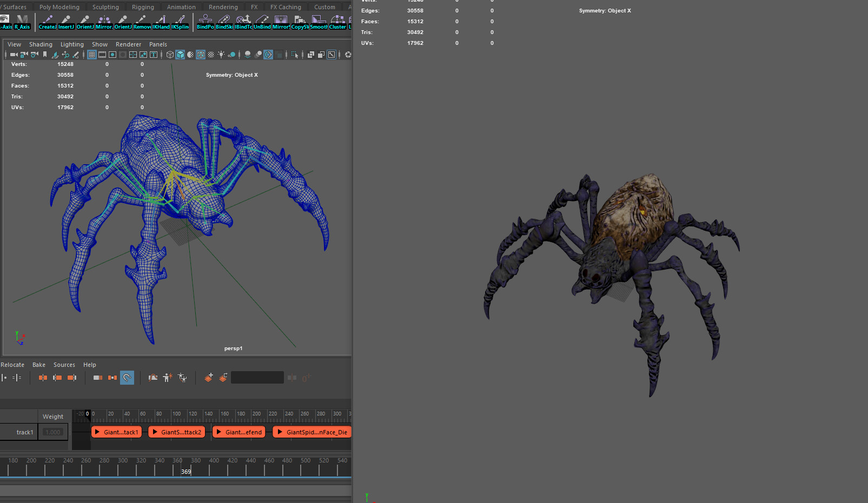Select the IK Handle tool
The width and height of the screenshot is (868, 503).
pyautogui.click(x=161, y=22)
